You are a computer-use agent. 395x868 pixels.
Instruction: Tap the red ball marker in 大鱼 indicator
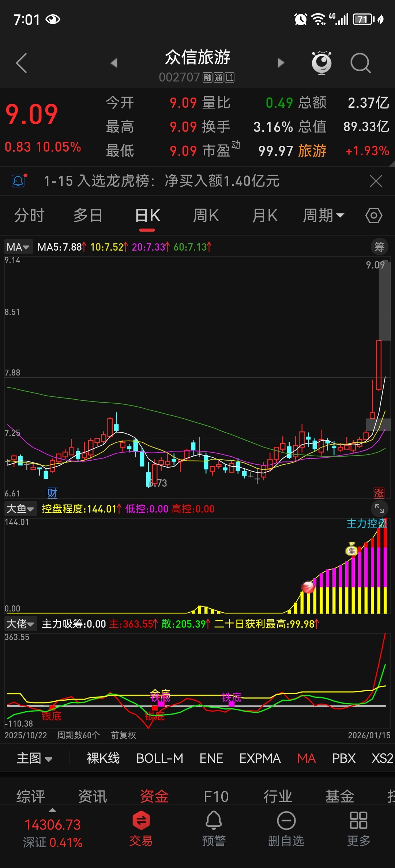[308, 587]
